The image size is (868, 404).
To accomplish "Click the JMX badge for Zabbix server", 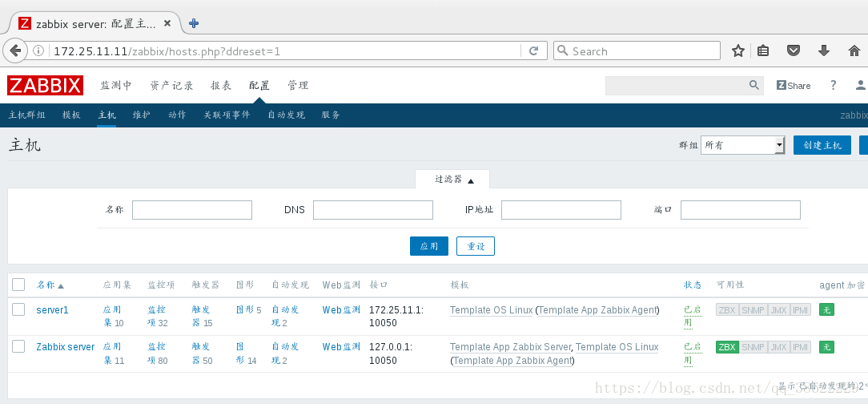I will [x=778, y=347].
